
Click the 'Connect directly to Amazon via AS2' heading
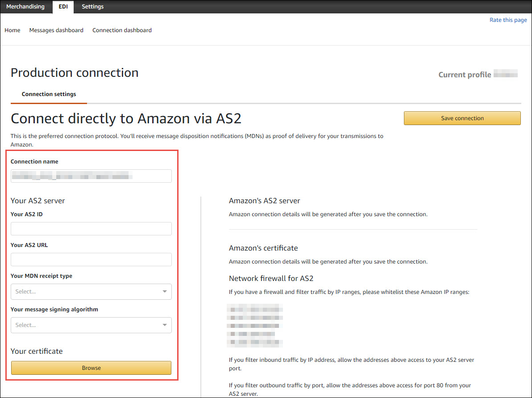126,118
